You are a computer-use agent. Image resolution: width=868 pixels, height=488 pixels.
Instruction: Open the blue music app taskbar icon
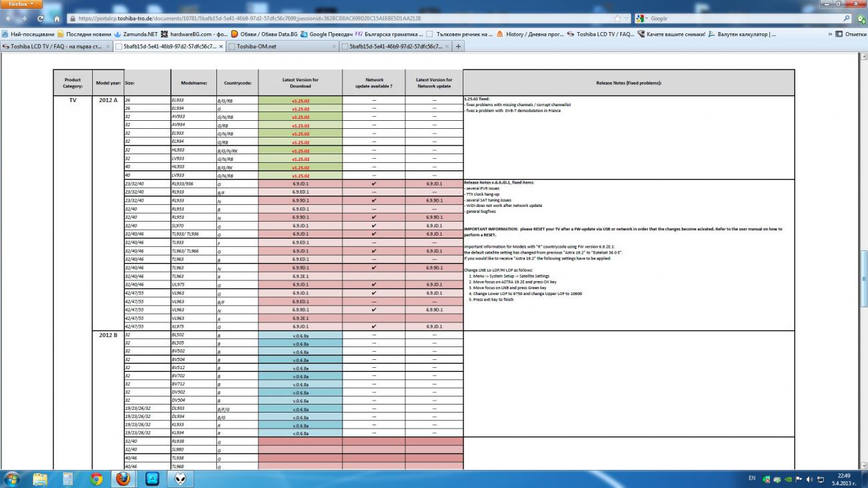pyautogui.click(x=152, y=479)
